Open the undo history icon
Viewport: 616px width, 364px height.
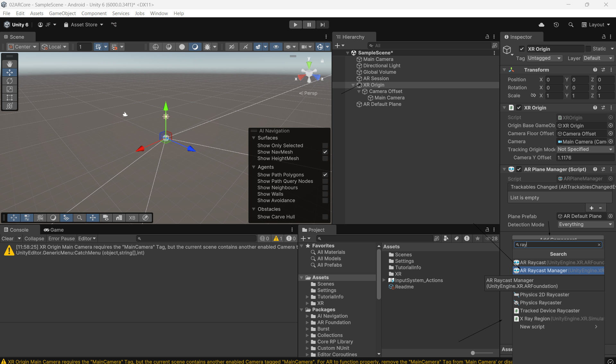click(x=556, y=25)
